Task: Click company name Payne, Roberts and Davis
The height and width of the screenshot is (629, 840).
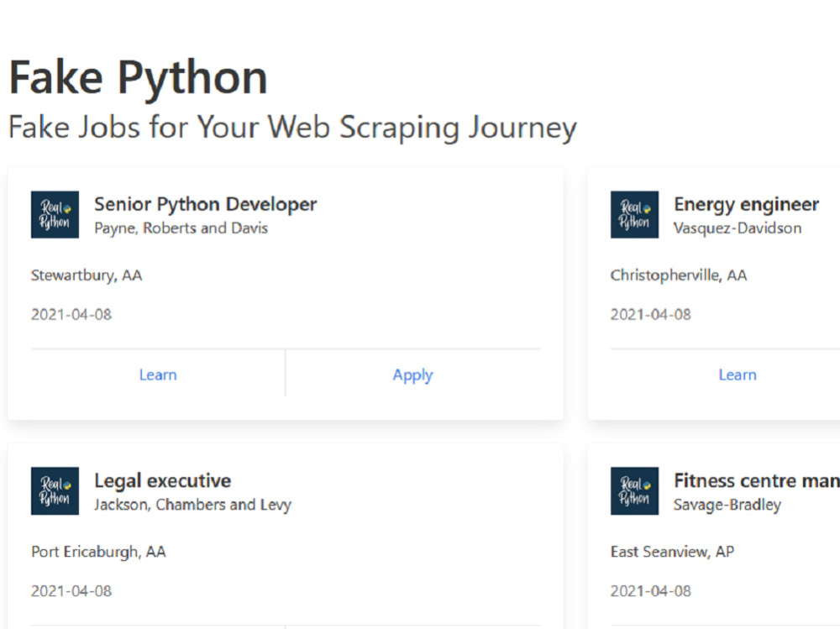Action: click(x=181, y=228)
